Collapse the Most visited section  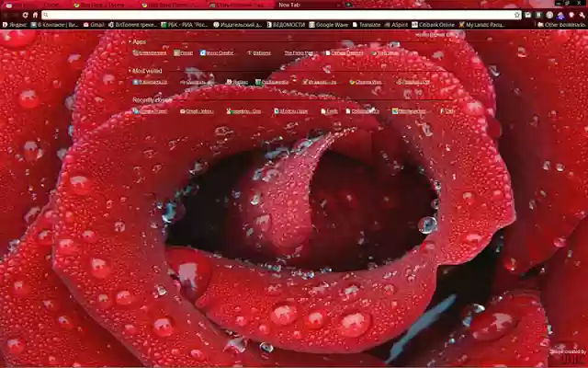coord(145,71)
